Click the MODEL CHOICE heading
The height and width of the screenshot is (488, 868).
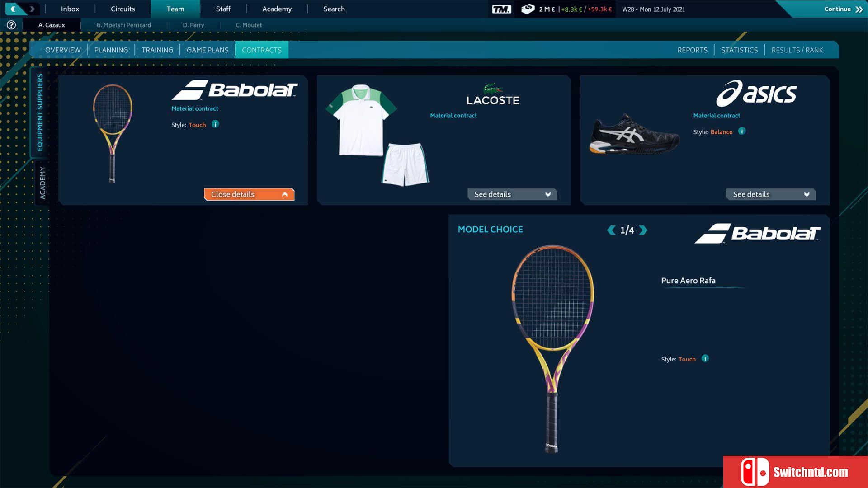(x=490, y=229)
